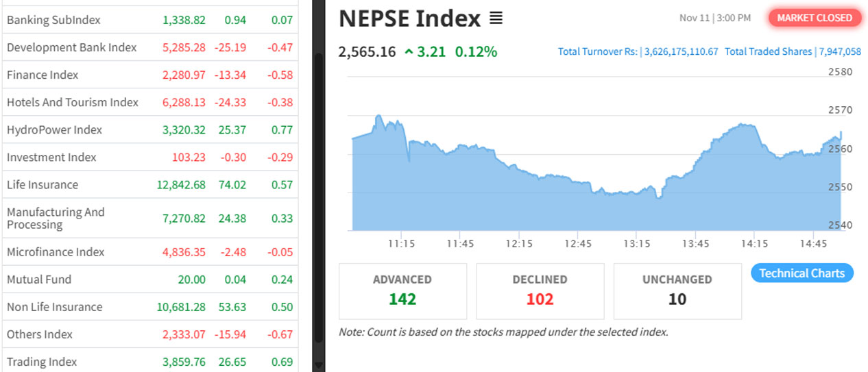This screenshot has height=372, width=868.
Task: Click the green up-arrow beside 3.21
Action: click(409, 51)
